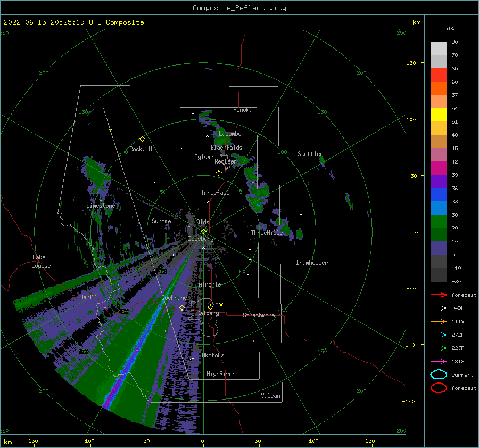479x448 pixels.
Task: Click the ThreeHills label
Action: pyautogui.click(x=267, y=233)
